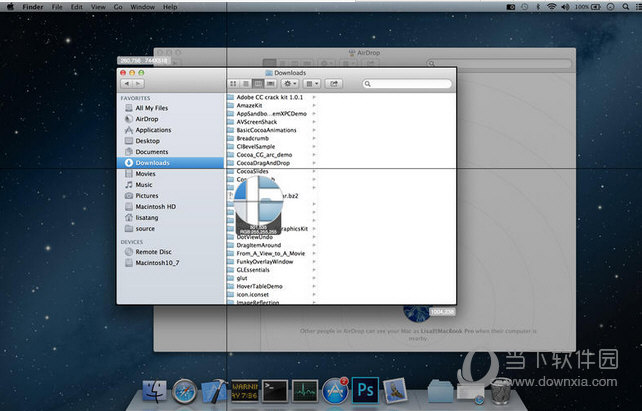Open the Window menu

click(x=142, y=7)
